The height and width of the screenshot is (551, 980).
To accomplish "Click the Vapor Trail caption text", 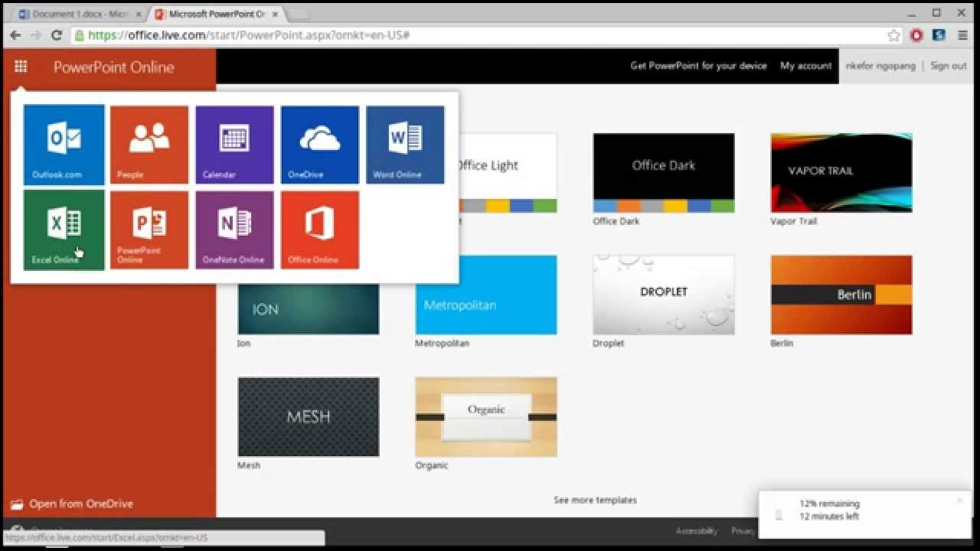I will tap(793, 221).
